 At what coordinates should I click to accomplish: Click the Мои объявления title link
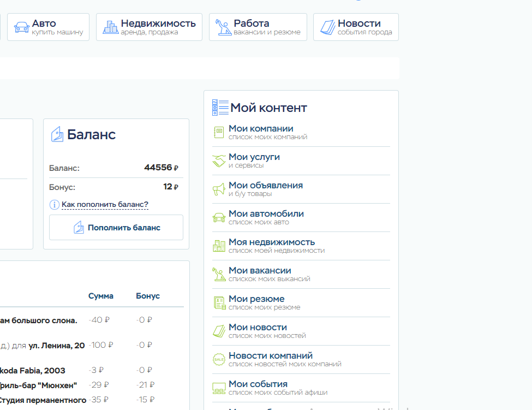pos(265,186)
